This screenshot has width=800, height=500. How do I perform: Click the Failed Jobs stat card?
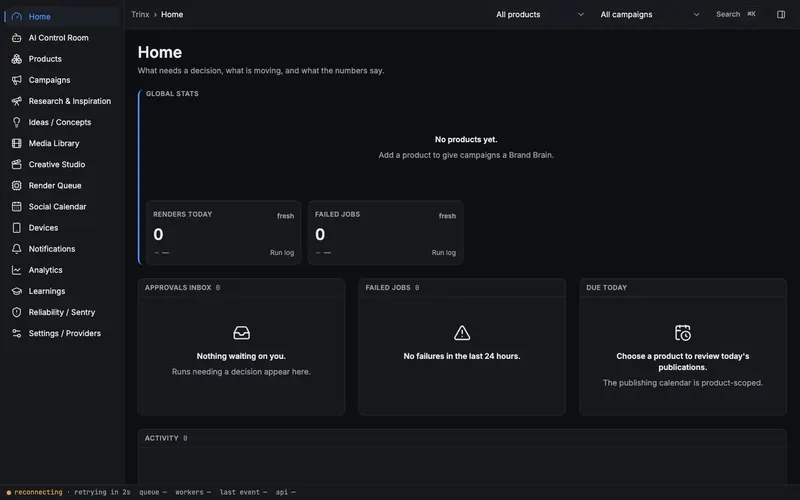(385, 233)
